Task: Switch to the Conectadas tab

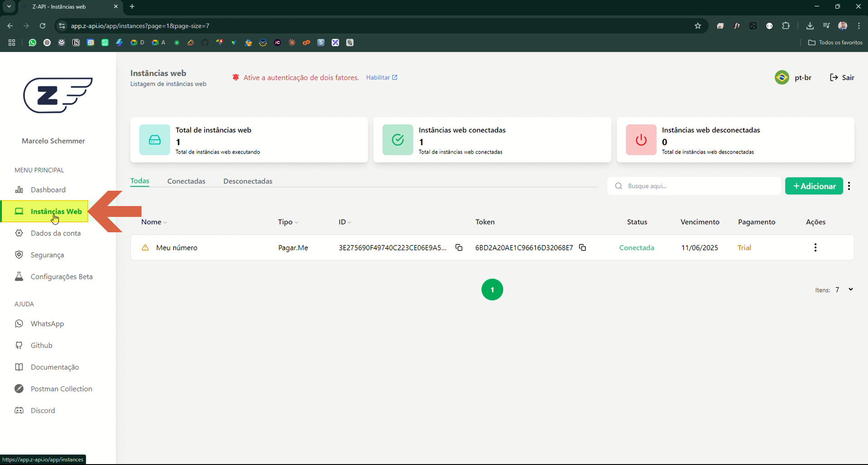Action: 186,181
